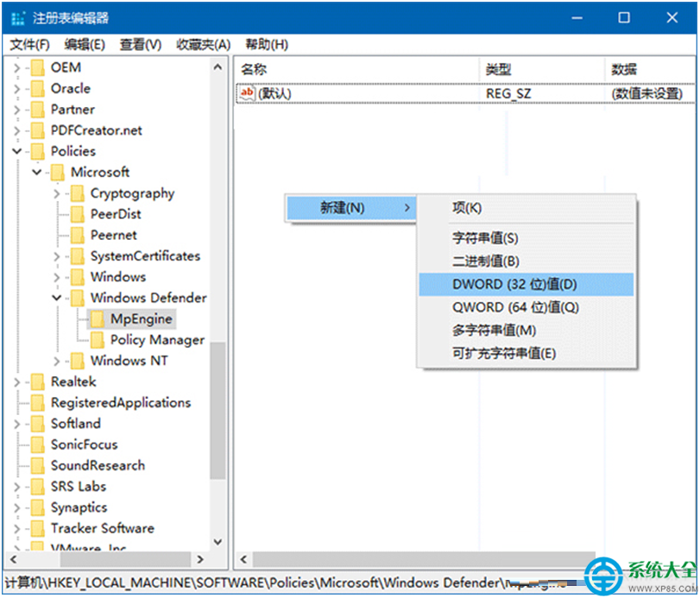This screenshot has width=700, height=598.
Task: Expand the Oracle key
Action: (17, 89)
